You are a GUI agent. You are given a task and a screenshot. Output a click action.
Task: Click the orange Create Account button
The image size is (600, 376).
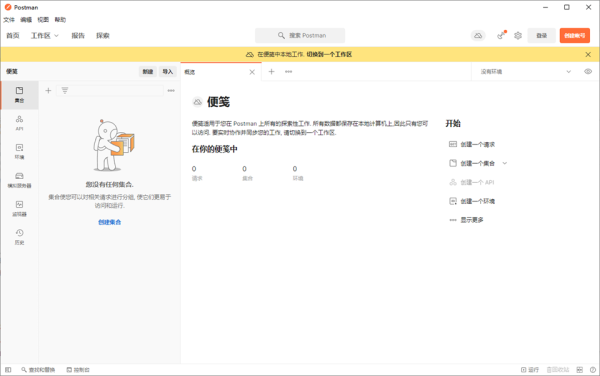575,36
